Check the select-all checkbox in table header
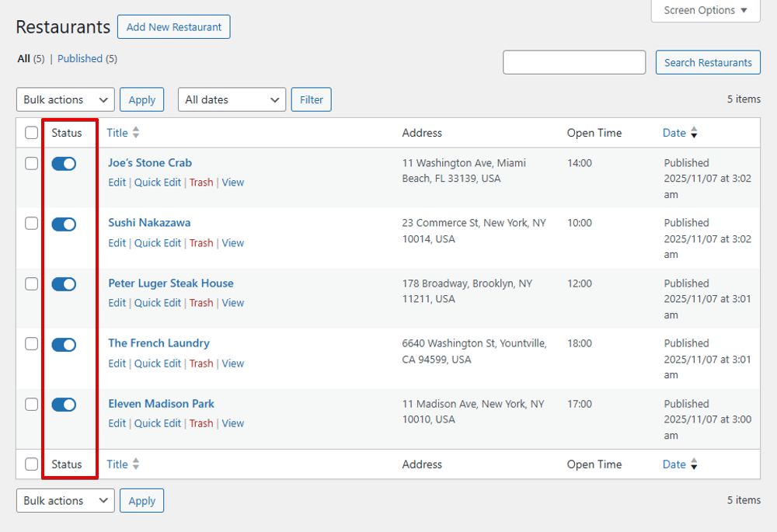Viewport: 777px width, 532px height. [31, 132]
